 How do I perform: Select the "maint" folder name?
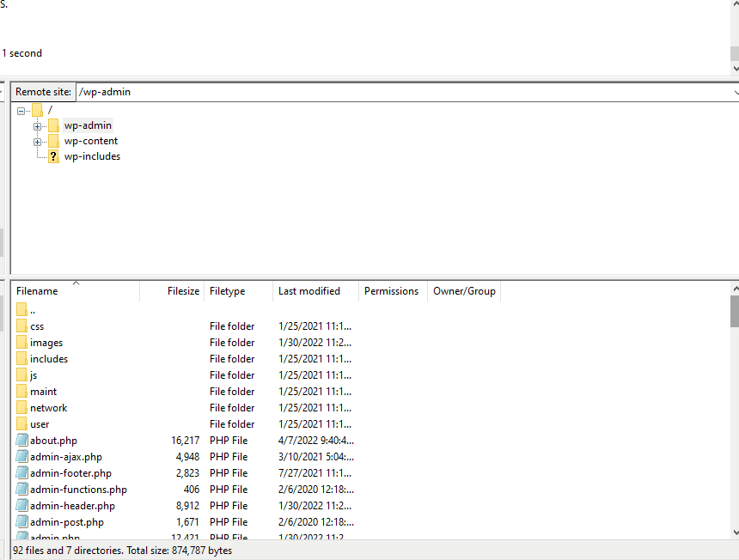point(43,392)
